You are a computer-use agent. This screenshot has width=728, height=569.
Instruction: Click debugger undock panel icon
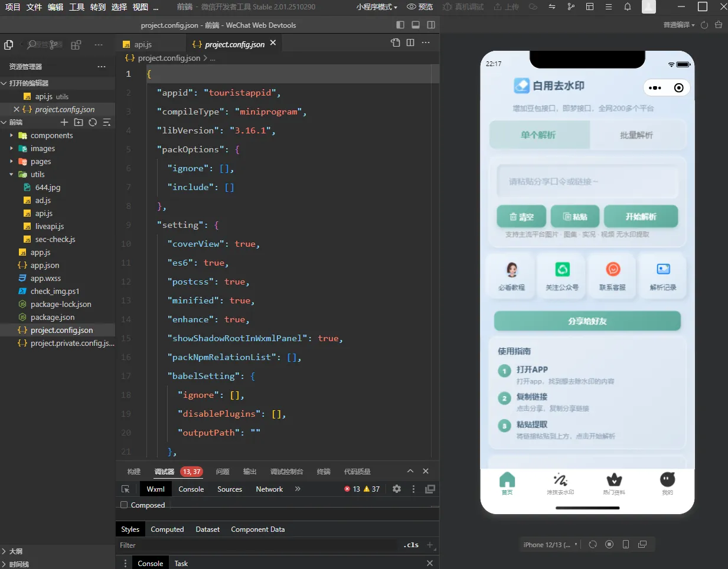tap(430, 489)
